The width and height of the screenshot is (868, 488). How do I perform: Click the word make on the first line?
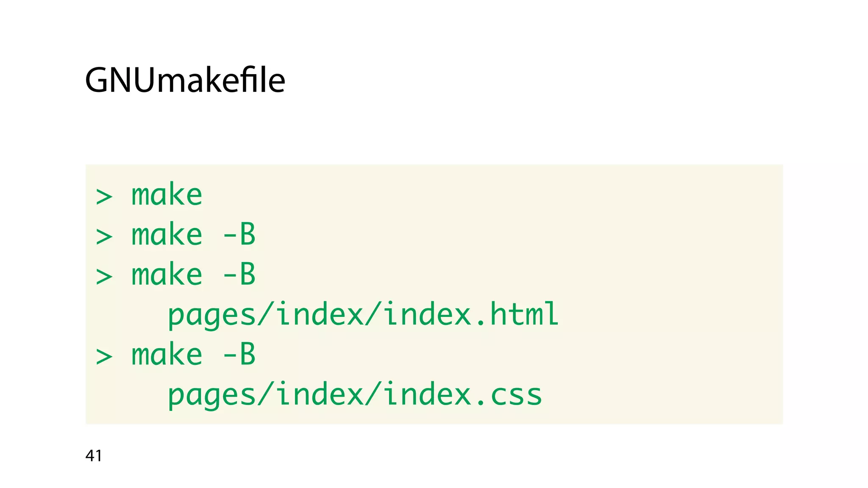(167, 195)
